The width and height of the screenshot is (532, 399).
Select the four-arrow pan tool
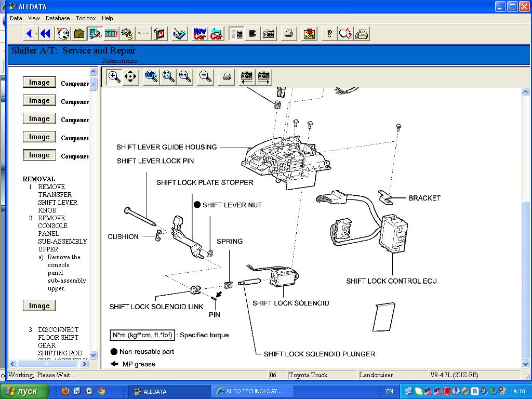click(130, 76)
